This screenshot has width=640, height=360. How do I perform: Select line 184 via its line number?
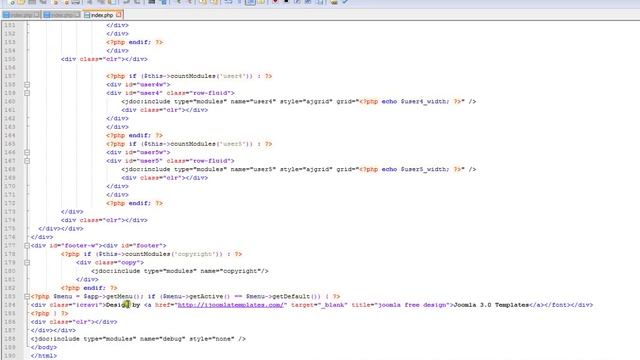pos(10,305)
